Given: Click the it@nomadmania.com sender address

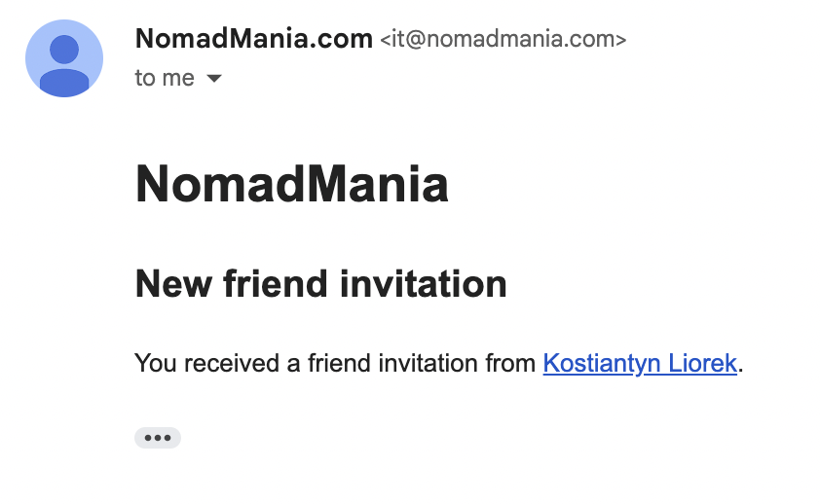Looking at the screenshot, I should [503, 40].
